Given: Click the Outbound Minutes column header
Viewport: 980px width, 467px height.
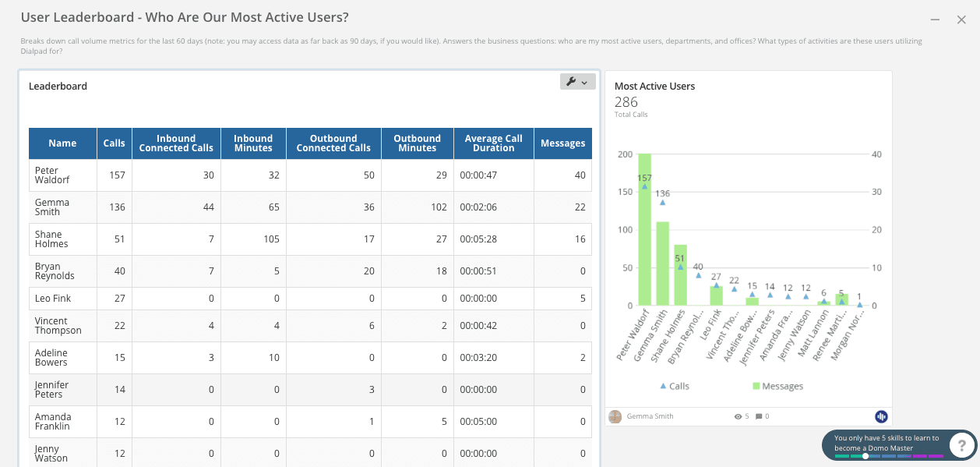Looking at the screenshot, I should click(418, 143).
